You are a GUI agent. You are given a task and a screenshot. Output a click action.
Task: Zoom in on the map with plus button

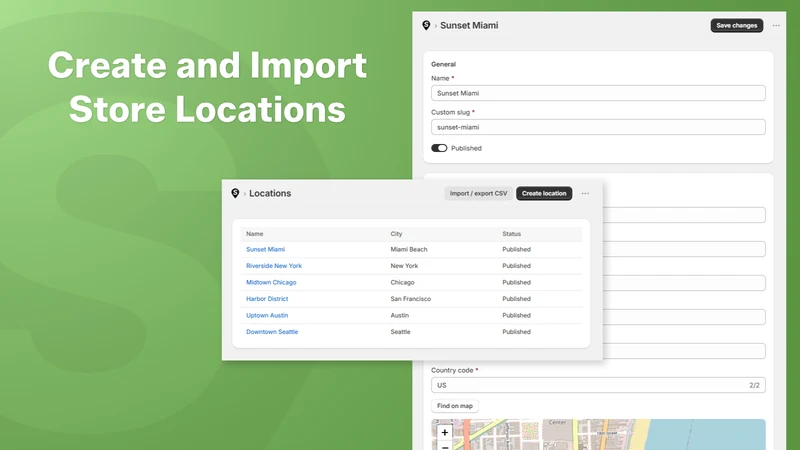445,432
